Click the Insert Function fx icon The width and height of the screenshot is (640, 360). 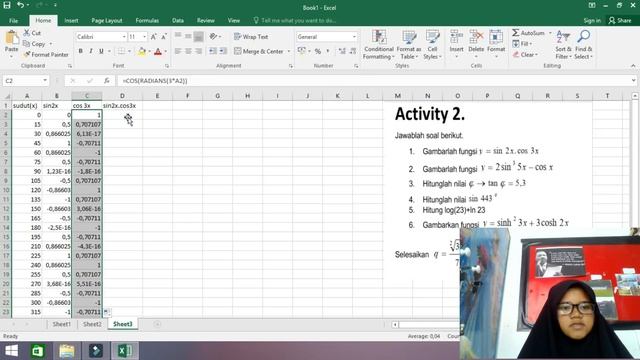[107, 81]
